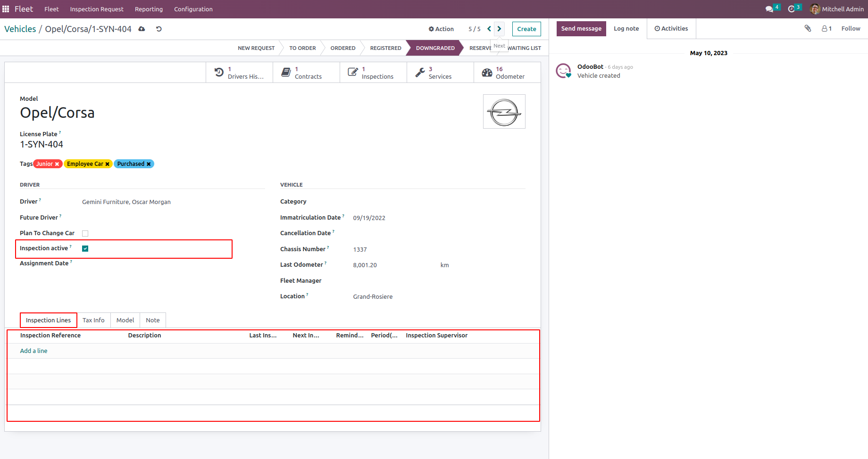Open the Reporting menu
Viewport: 868px width, 459px height.
[x=149, y=9]
